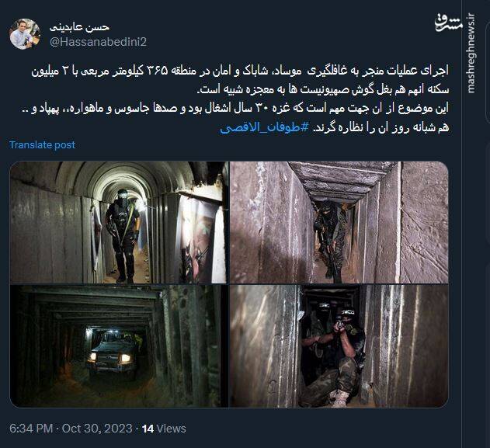Click the mashreghnews.ir vertical text

(x=471, y=53)
